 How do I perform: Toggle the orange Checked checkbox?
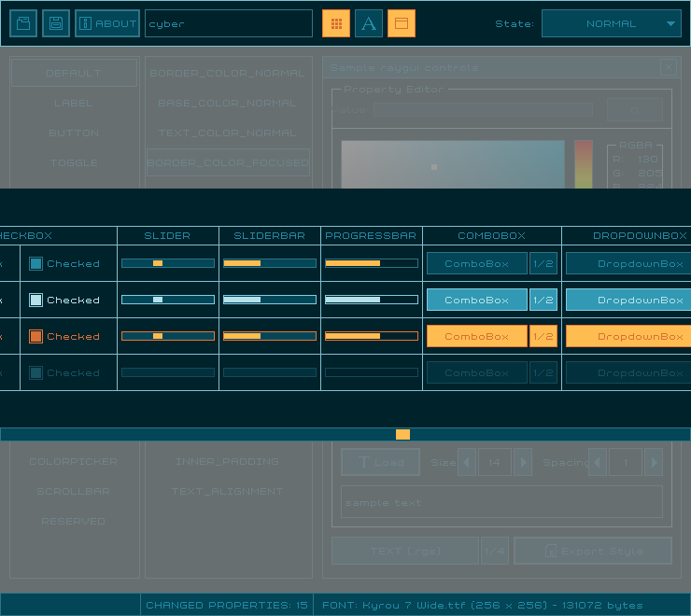click(35, 336)
